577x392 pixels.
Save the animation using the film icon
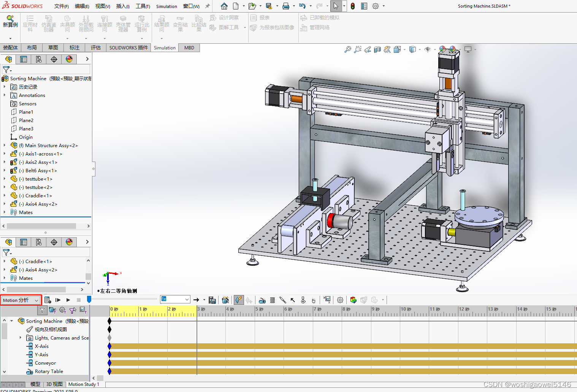[212, 300]
